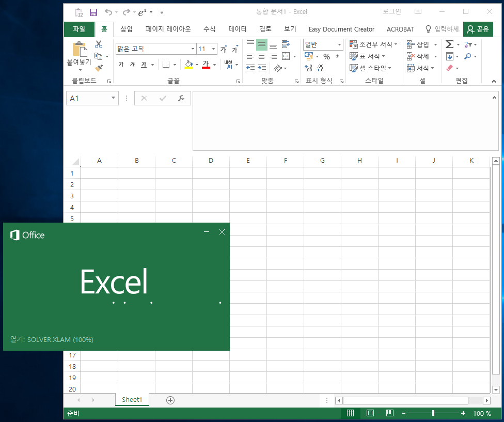Increase indent
Viewport: 504px width, 422px height.
coord(262,68)
